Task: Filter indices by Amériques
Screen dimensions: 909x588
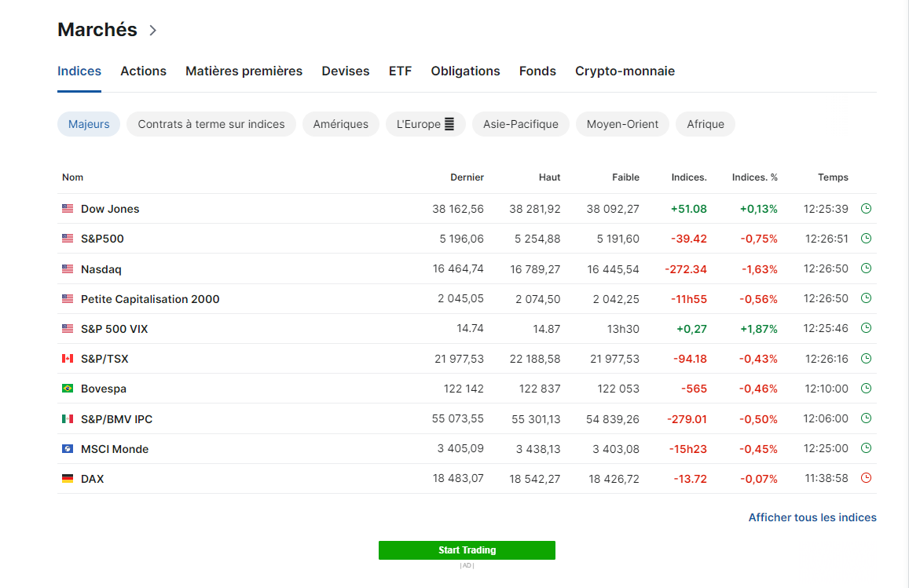Action: 341,124
